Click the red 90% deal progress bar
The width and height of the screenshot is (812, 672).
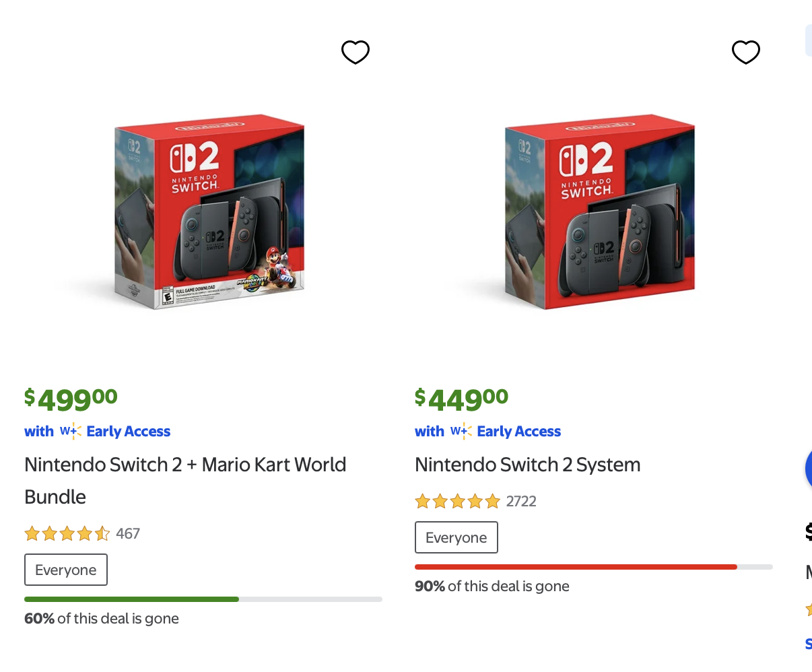576,566
